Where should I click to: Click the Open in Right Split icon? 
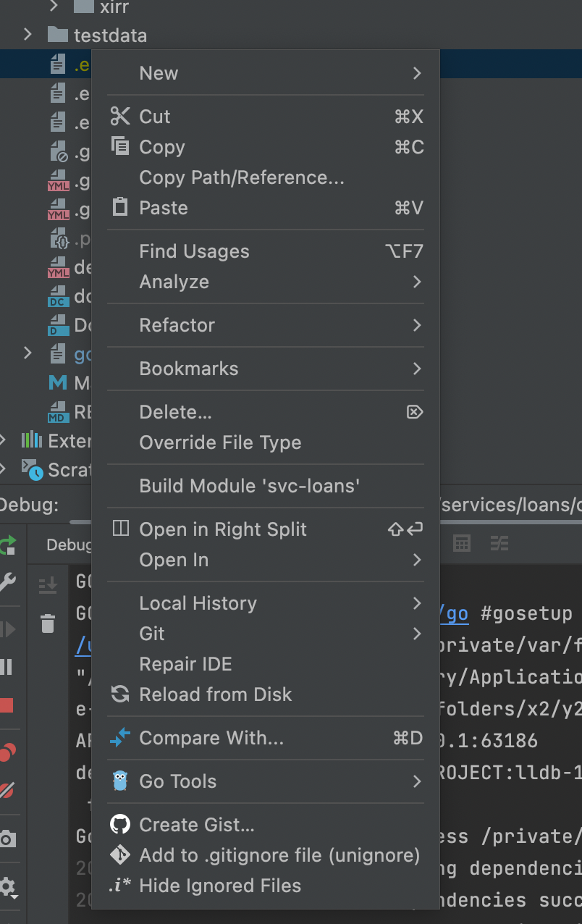click(x=120, y=529)
